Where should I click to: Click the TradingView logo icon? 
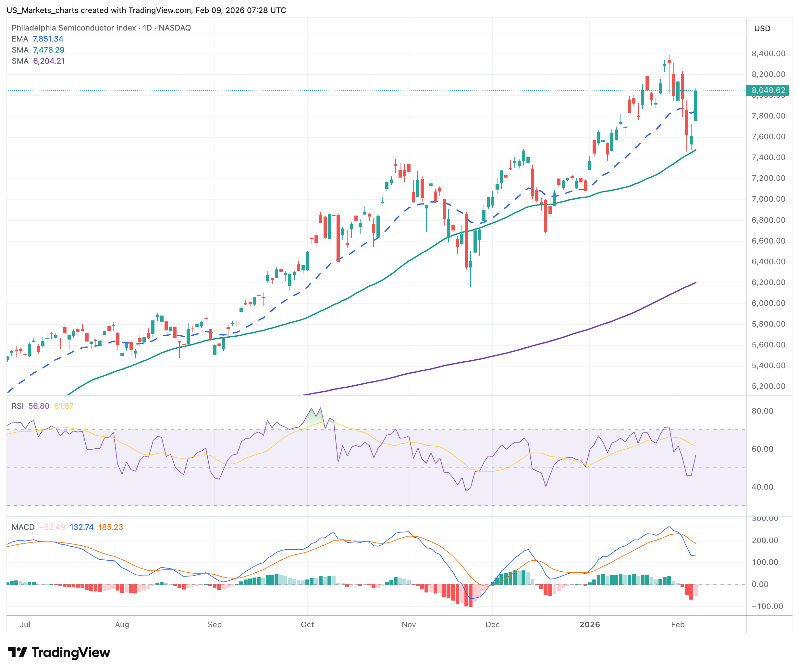[17, 653]
